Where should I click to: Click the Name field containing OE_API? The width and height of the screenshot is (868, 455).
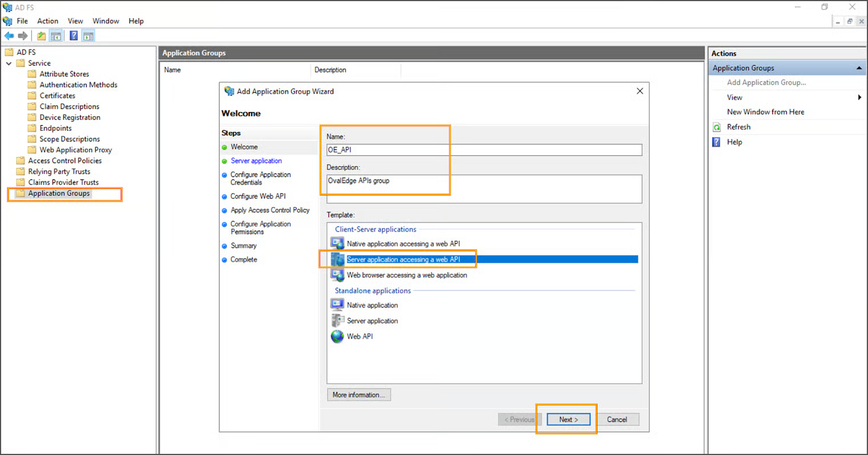(484, 150)
